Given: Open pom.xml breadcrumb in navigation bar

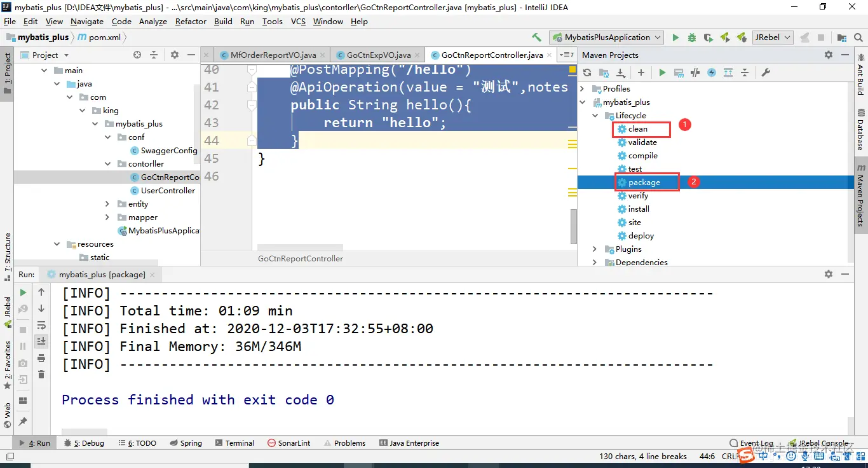Looking at the screenshot, I should 99,38.
